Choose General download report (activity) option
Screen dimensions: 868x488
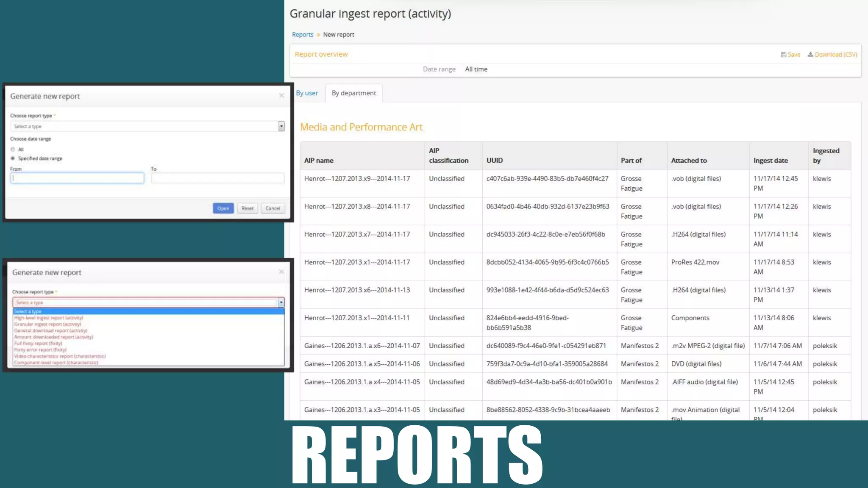pyautogui.click(x=51, y=330)
